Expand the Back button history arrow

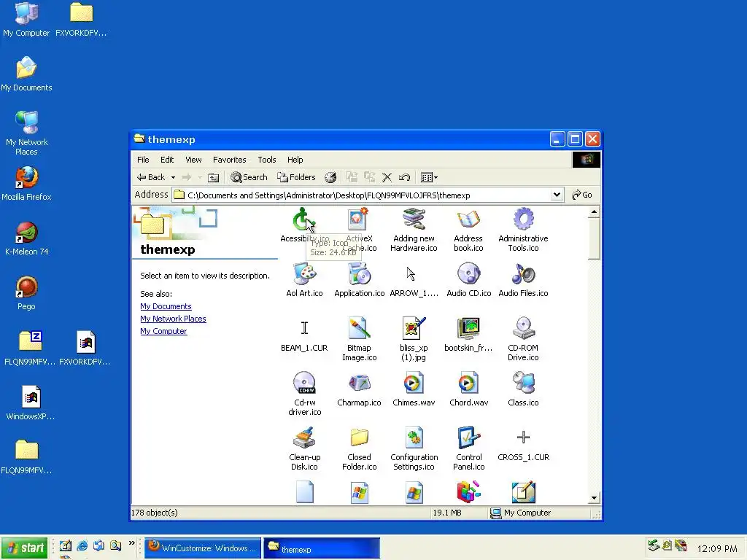(x=173, y=178)
